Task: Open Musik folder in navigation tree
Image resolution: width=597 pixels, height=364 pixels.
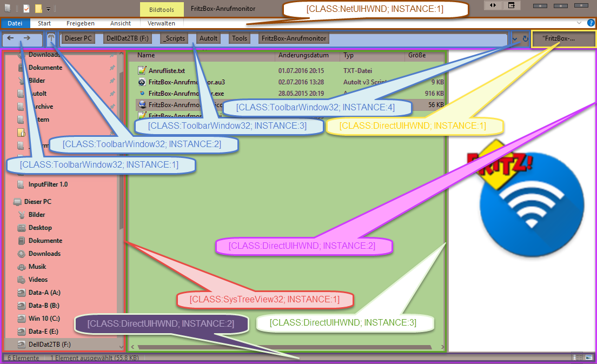Action: click(x=37, y=267)
